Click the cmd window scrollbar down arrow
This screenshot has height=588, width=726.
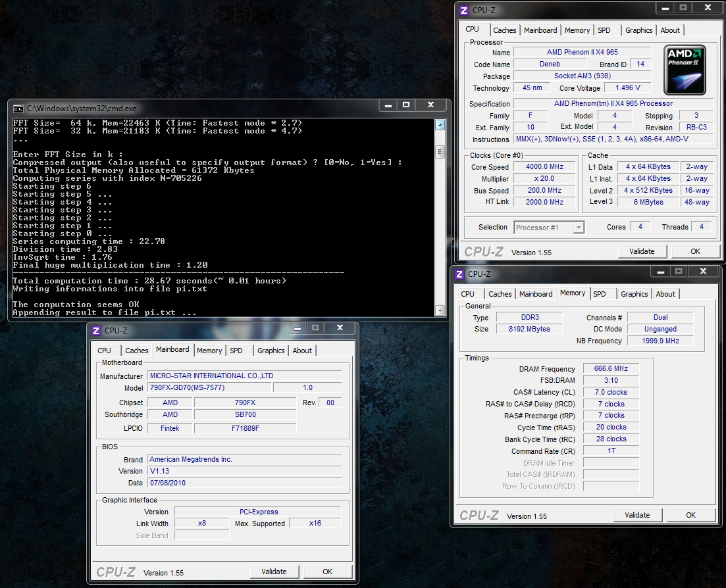pyautogui.click(x=440, y=310)
